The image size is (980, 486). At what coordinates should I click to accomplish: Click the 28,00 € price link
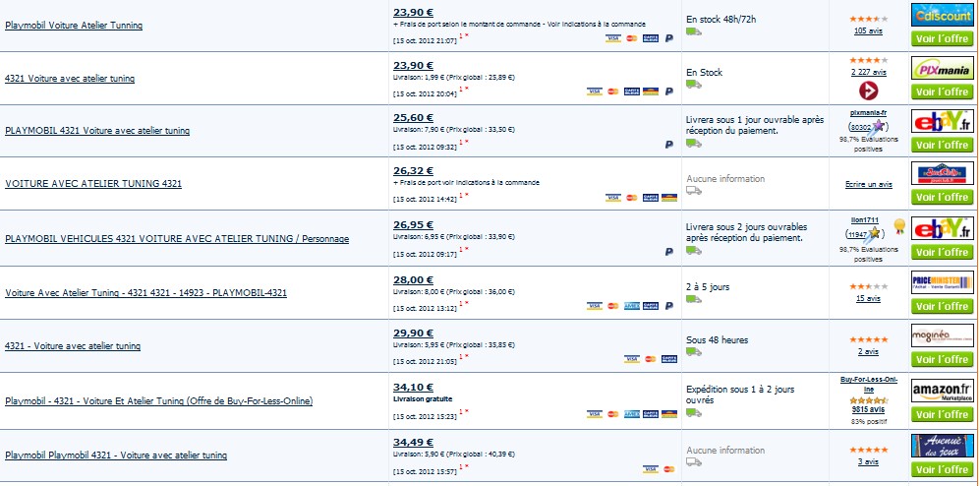click(413, 279)
